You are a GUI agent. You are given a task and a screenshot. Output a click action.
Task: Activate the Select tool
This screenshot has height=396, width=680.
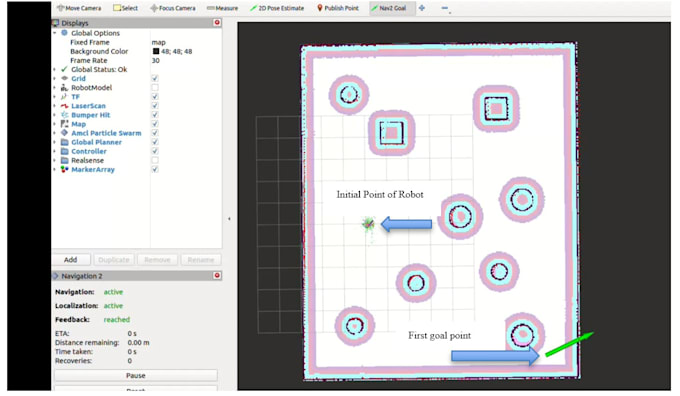pos(125,8)
